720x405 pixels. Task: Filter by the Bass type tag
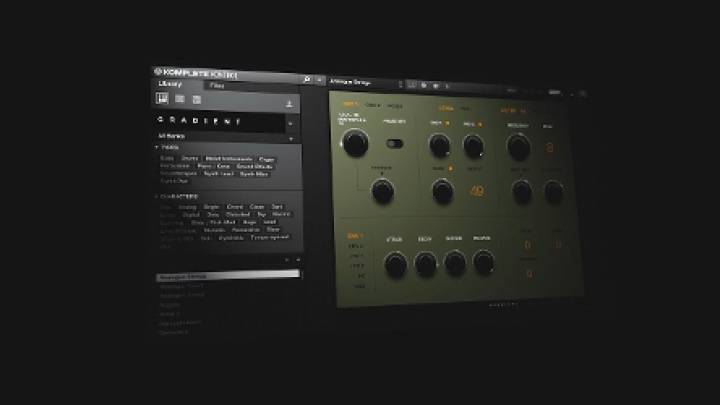click(167, 158)
